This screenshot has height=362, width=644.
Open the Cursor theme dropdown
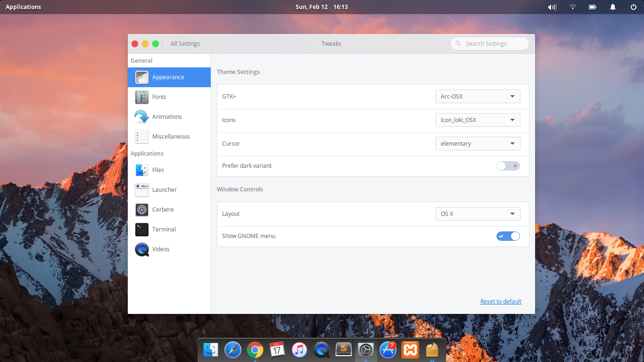tap(478, 144)
